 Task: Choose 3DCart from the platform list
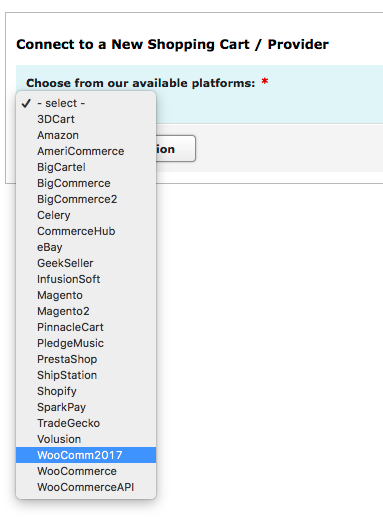(86, 119)
